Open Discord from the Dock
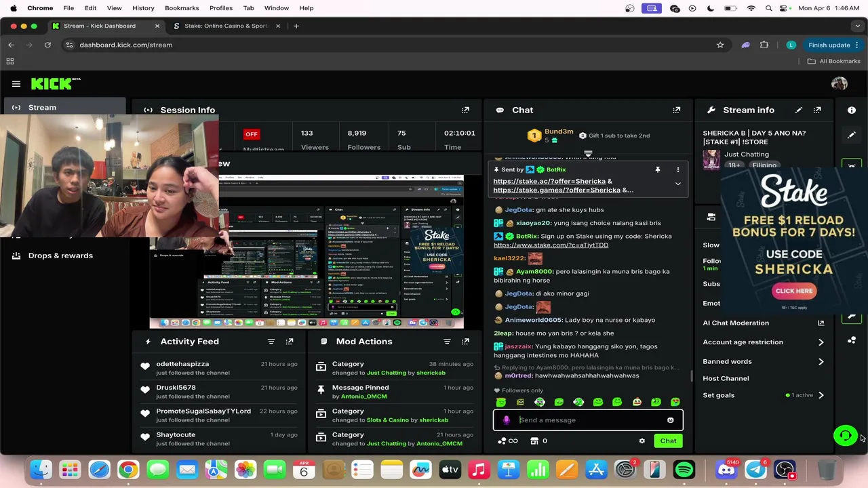This screenshot has height=488, width=868. [x=725, y=470]
